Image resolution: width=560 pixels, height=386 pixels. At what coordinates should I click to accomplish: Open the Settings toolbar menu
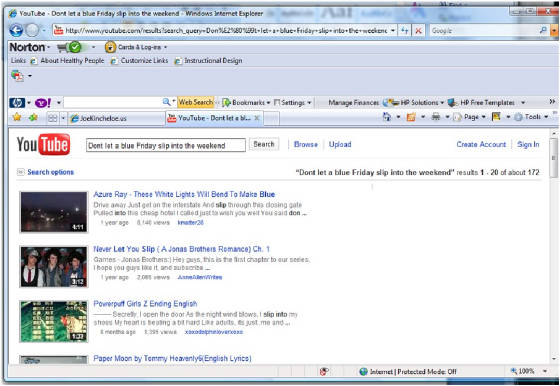click(292, 102)
